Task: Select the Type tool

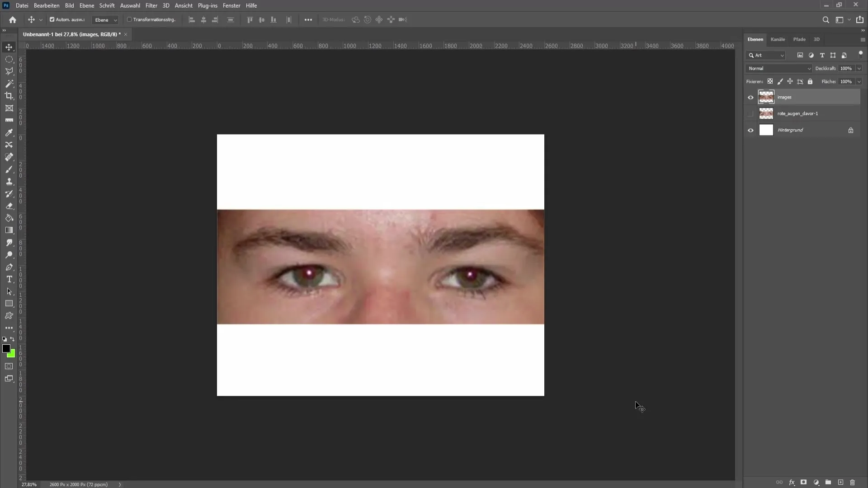Action: [x=9, y=280]
